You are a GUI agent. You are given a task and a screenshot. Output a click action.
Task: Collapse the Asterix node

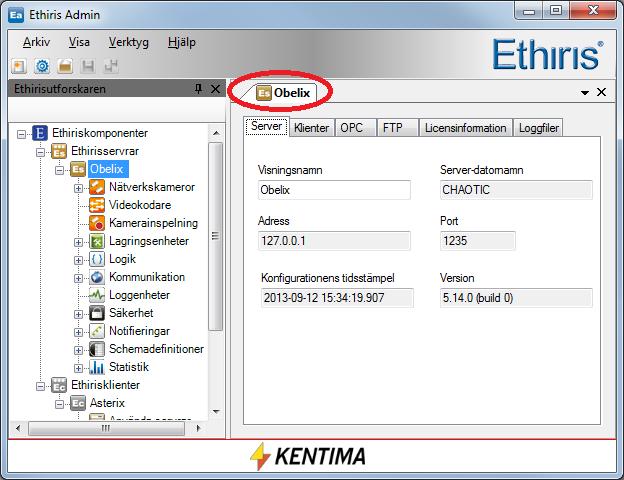[59, 404]
